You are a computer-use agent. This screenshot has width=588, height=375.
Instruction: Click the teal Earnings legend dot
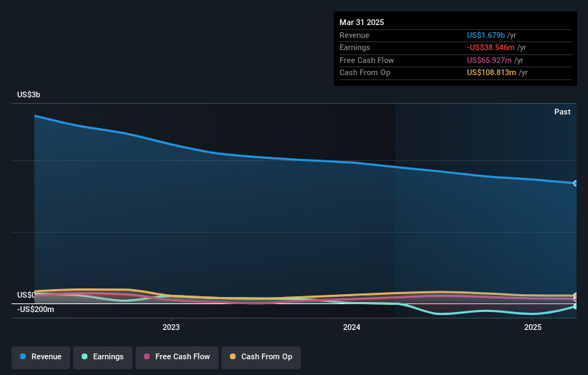tap(85, 356)
